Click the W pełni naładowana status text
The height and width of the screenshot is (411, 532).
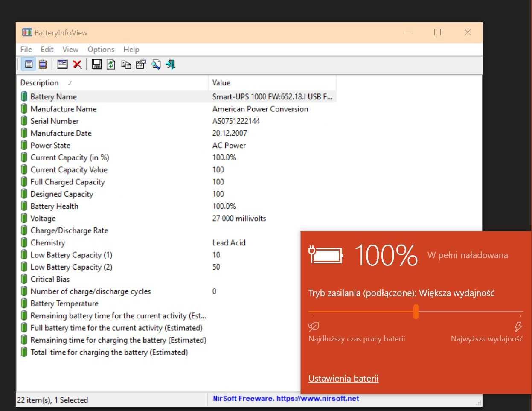(468, 255)
